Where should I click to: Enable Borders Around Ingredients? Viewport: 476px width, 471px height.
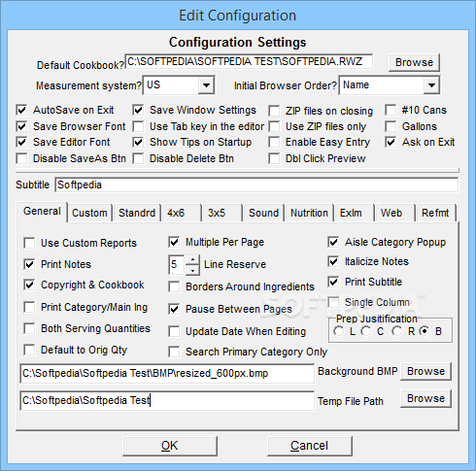[174, 286]
